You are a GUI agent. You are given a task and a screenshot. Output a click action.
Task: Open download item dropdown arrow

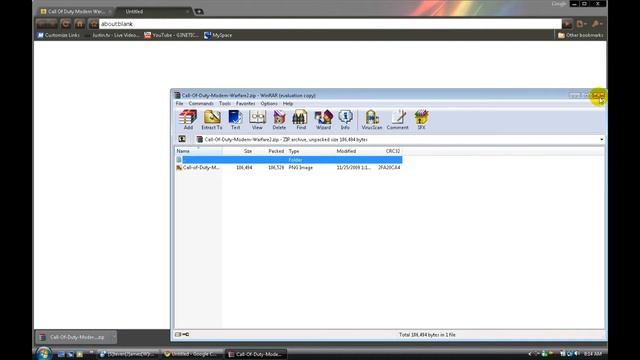click(113, 337)
